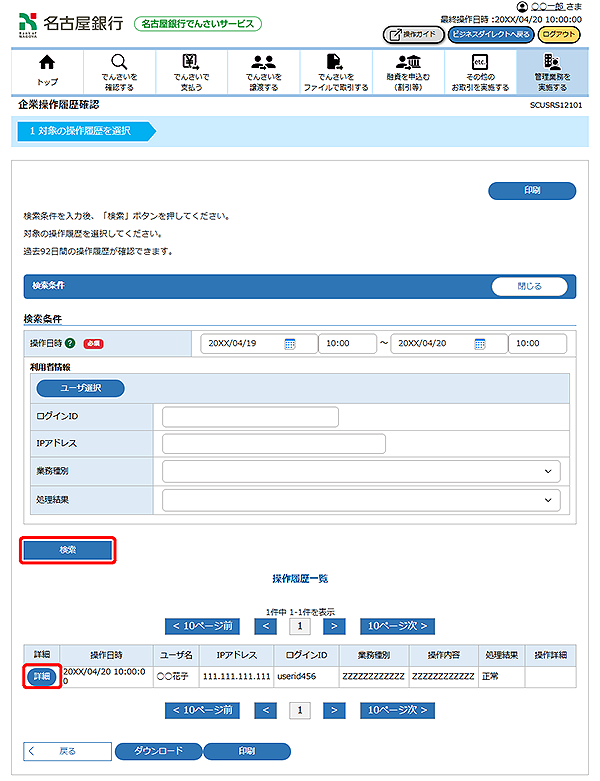Expand the 業務種別 dropdown
The width and height of the screenshot is (600, 781).
pos(361,471)
